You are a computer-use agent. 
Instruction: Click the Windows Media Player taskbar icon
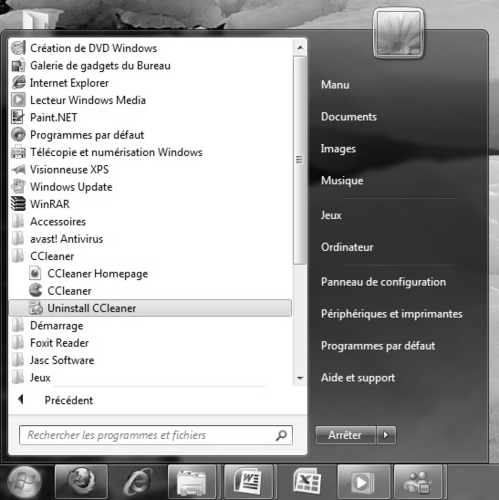tap(363, 482)
